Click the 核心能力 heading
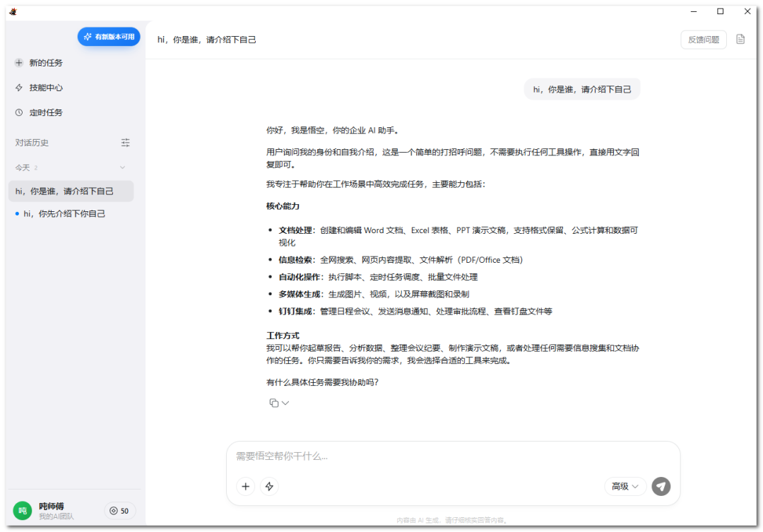 pos(283,206)
